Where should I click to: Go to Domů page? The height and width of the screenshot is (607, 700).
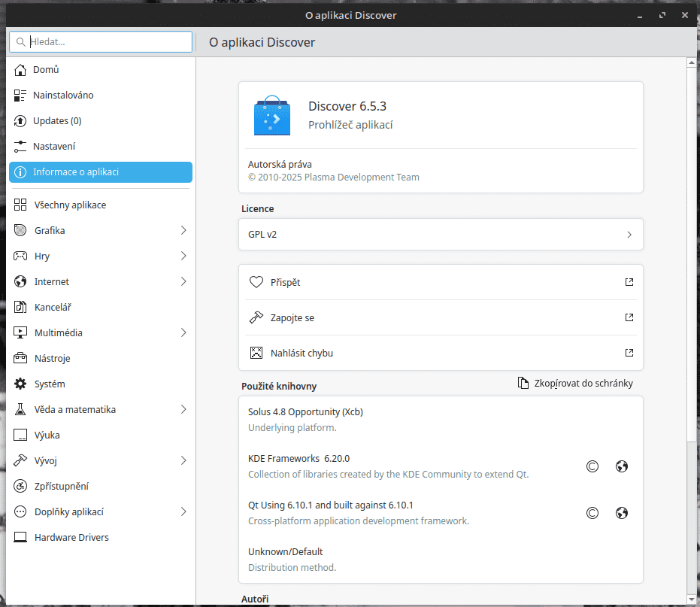[101, 70]
